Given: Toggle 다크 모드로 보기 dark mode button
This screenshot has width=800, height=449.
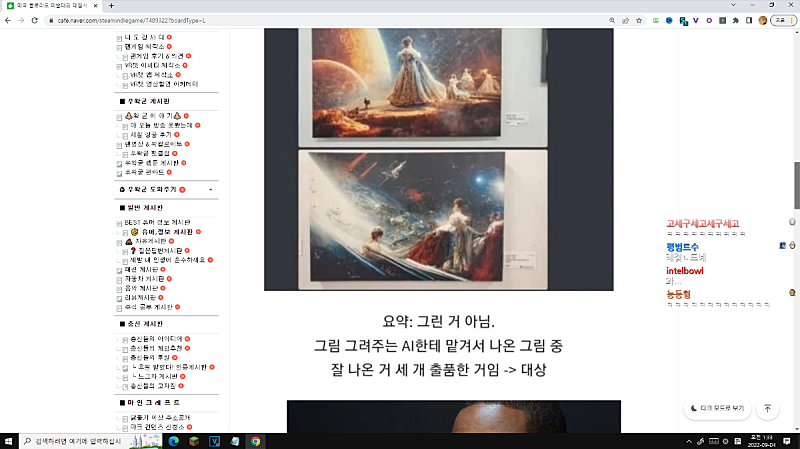Looking at the screenshot, I should pos(717,408).
